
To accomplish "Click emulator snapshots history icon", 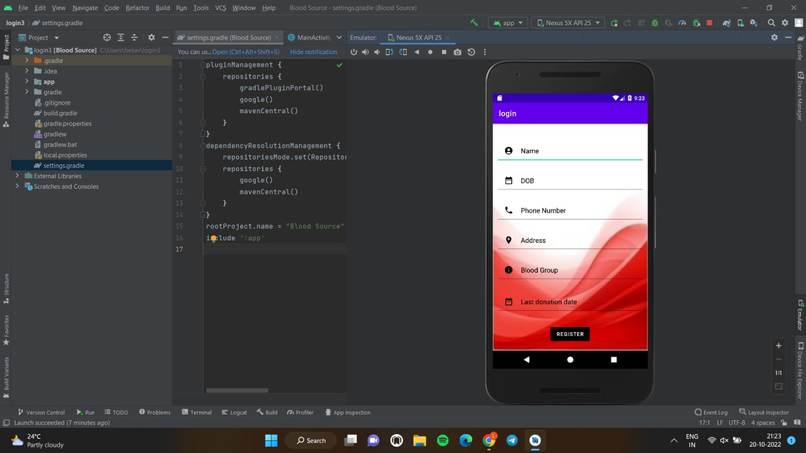I will tap(471, 52).
